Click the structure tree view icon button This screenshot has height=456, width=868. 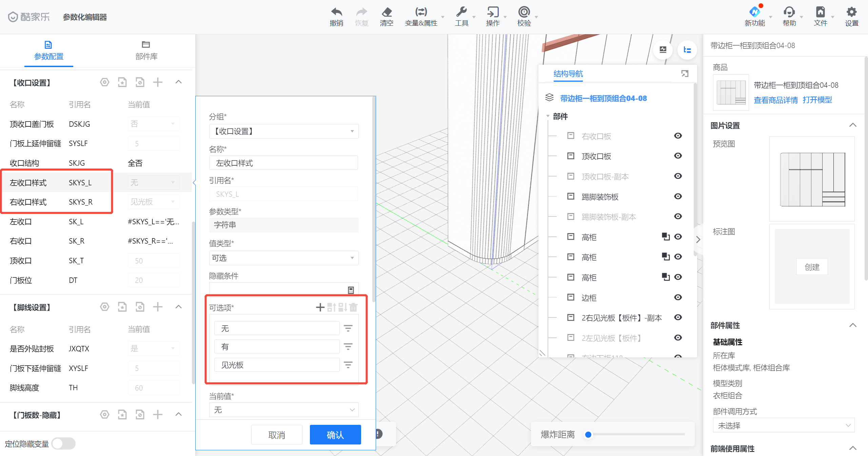click(x=687, y=50)
